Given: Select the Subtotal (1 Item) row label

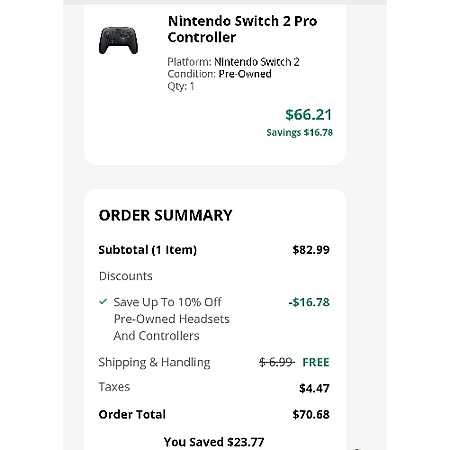Looking at the screenshot, I should tap(148, 250).
